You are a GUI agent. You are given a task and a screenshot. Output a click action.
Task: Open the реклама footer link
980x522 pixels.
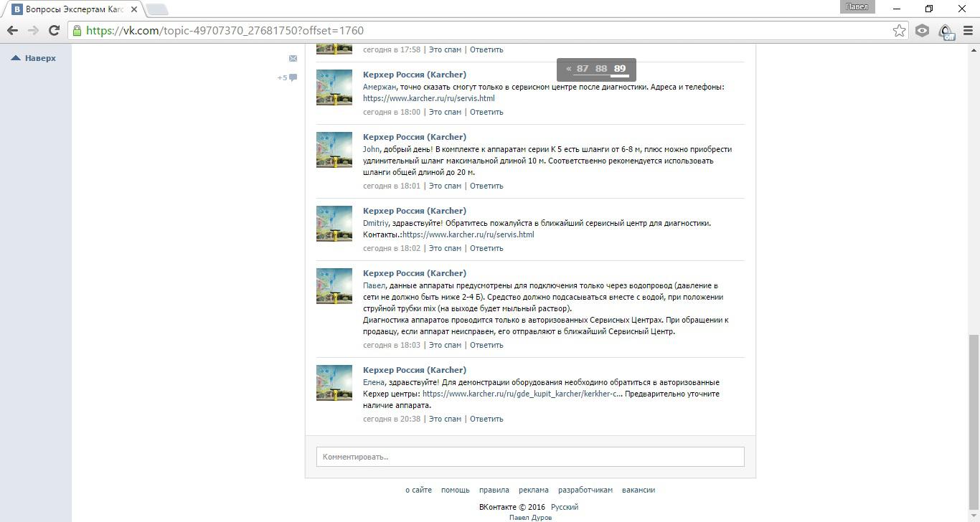pos(534,490)
